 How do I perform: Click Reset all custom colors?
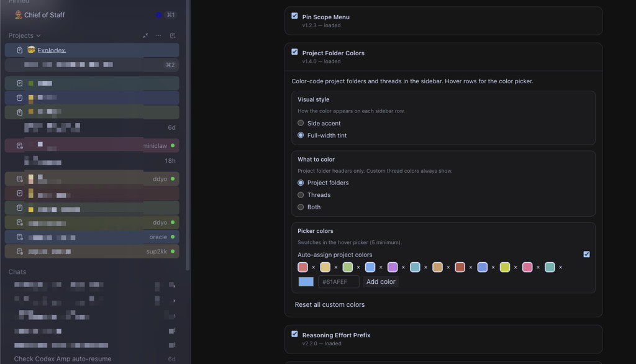tap(329, 305)
